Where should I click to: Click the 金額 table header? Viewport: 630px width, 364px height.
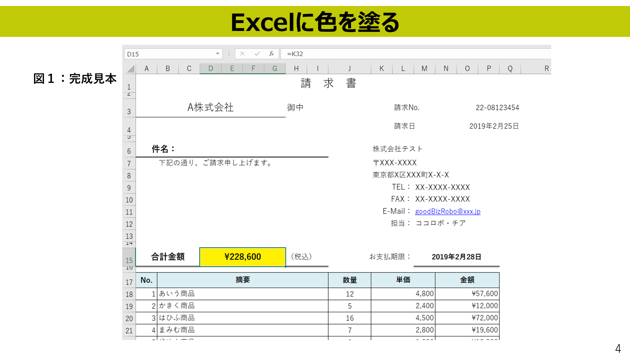(467, 280)
